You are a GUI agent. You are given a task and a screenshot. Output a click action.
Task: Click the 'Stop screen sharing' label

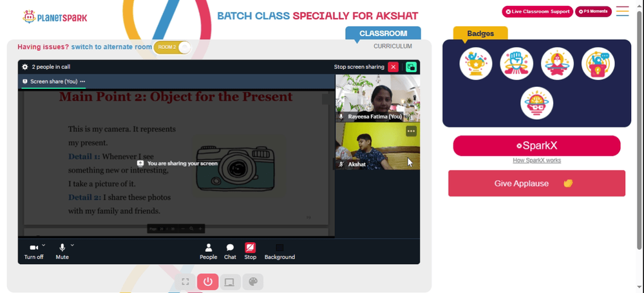(x=359, y=67)
